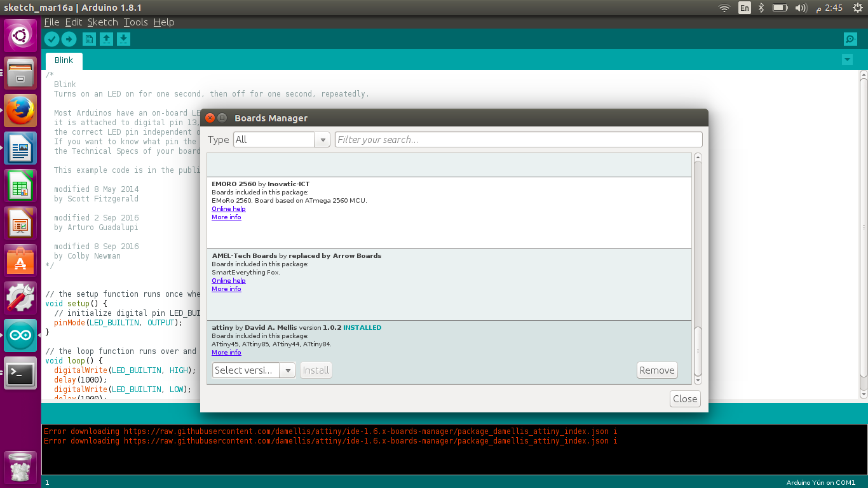868x488 pixels.
Task: Open LibreOffice Impress from the launcher
Action: click(x=20, y=223)
